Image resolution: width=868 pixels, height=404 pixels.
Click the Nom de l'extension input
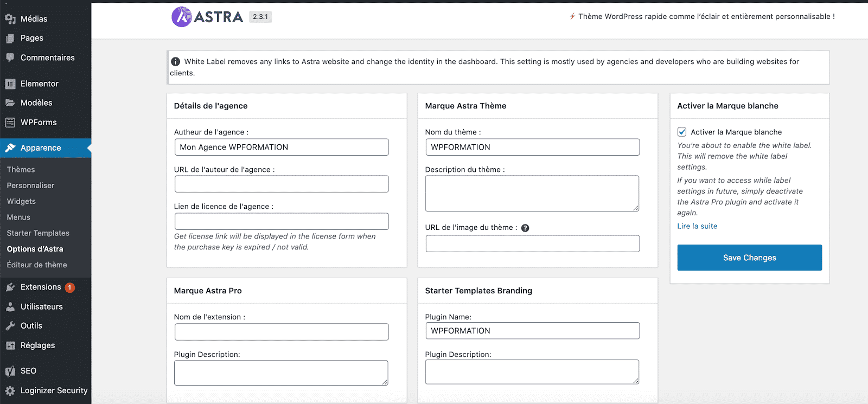click(x=282, y=332)
